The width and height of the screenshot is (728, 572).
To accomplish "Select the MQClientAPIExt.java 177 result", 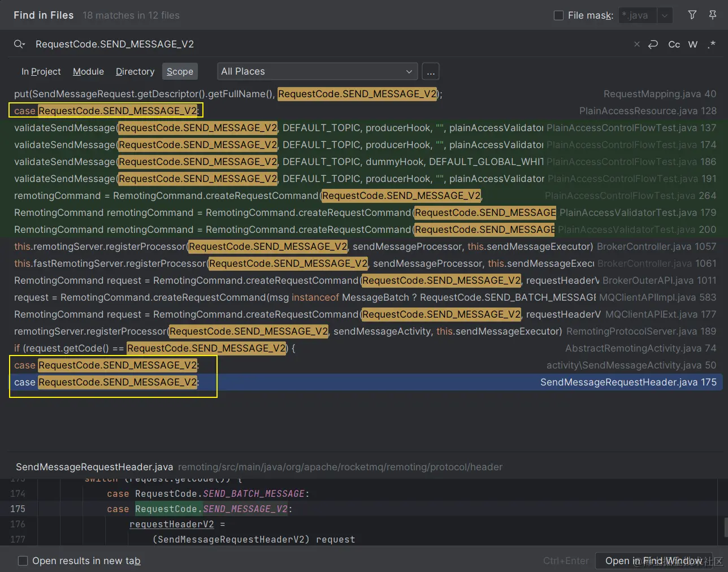I will [365, 314].
